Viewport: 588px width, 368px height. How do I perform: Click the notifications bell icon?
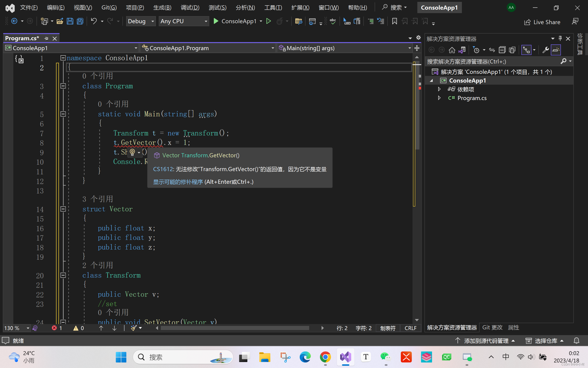point(576,341)
